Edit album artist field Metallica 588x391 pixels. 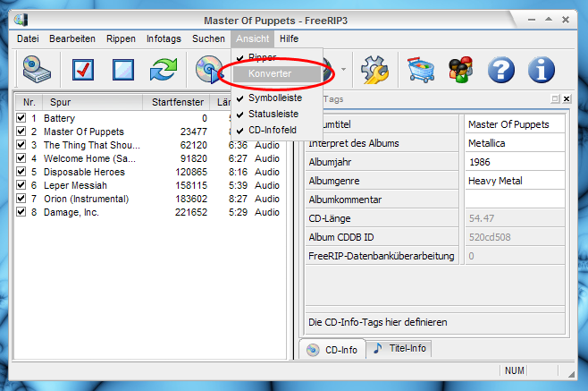[x=515, y=143]
